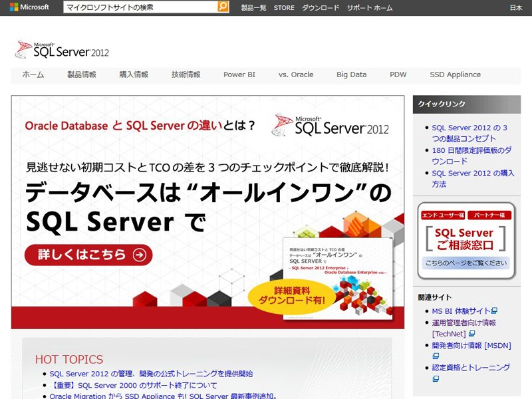Click external link icon beside MS BI 体験サイト

[x=494, y=311]
